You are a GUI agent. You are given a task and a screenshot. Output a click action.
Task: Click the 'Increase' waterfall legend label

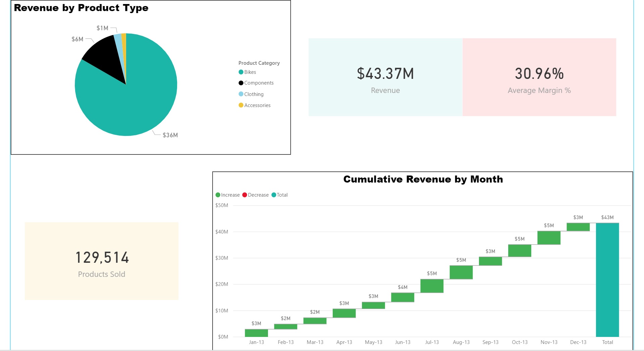(x=230, y=195)
